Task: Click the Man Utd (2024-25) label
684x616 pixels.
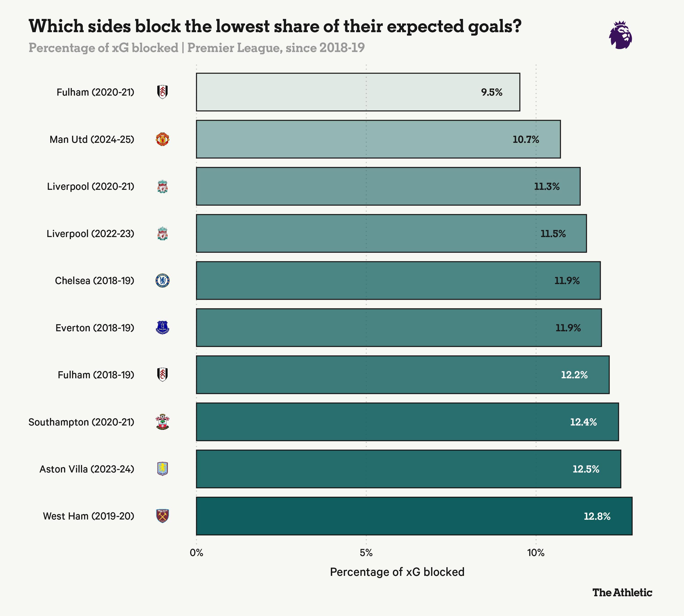Action: point(92,139)
